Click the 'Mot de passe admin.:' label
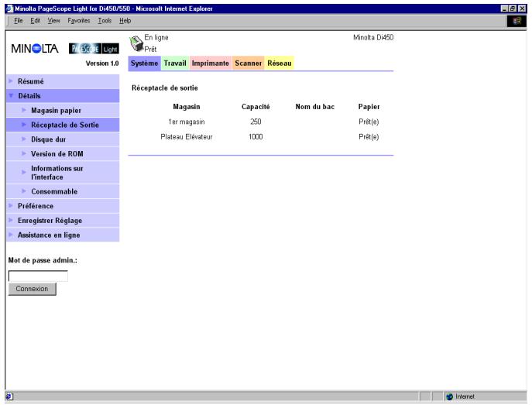The width and height of the screenshot is (532, 405). (43, 260)
